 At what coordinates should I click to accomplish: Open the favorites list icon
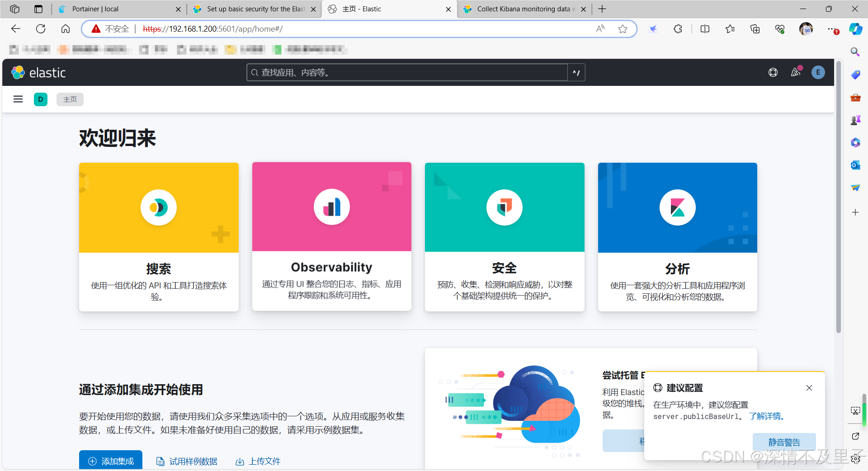point(730,29)
